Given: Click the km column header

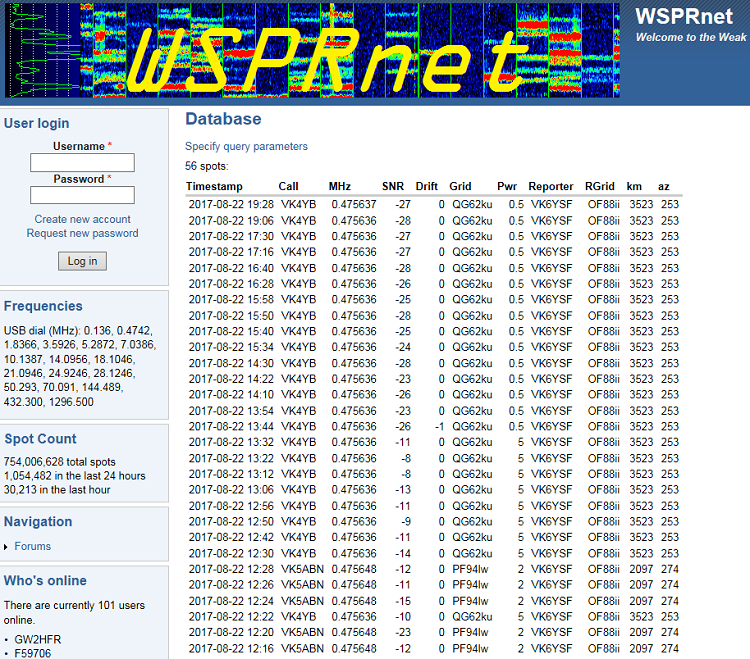Looking at the screenshot, I should pyautogui.click(x=634, y=186).
